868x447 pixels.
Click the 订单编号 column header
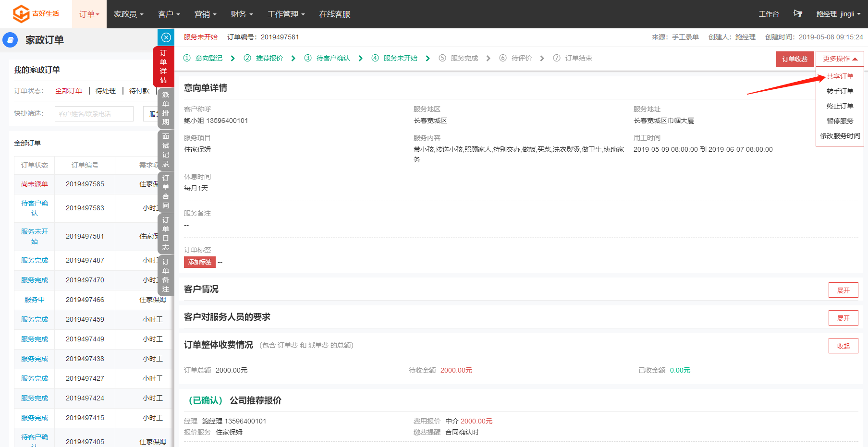pos(85,165)
